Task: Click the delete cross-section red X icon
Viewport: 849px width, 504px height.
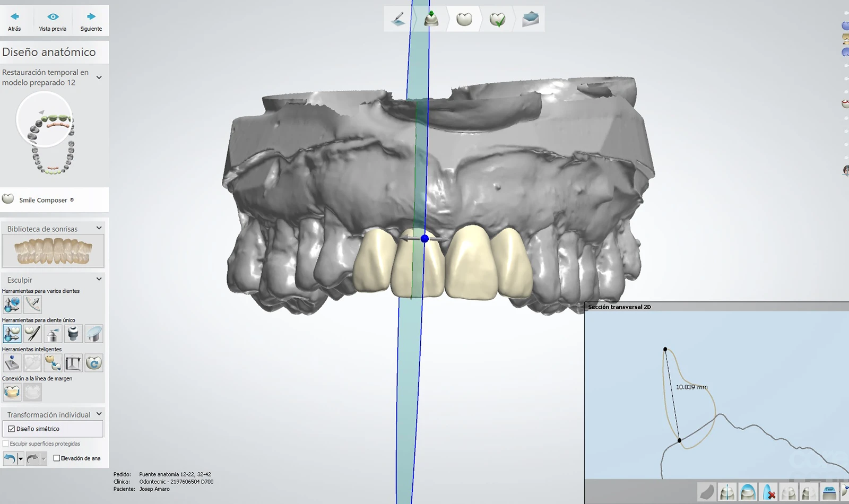Action: click(x=768, y=492)
